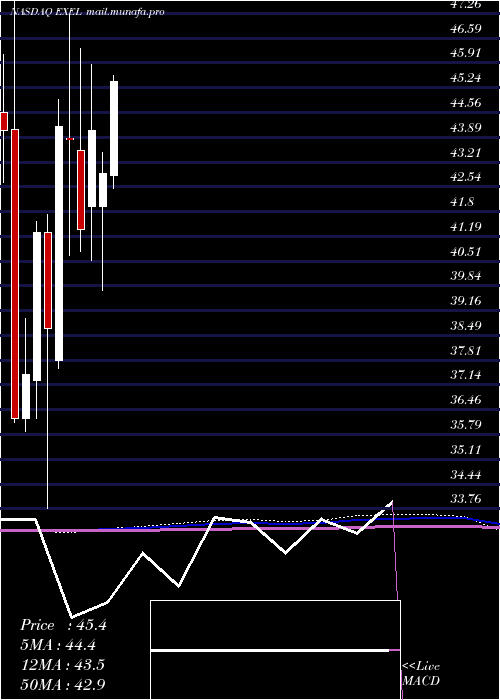This screenshot has width=500, height=700.
Task: Click the small red doji candle marker
Action: click(x=70, y=139)
